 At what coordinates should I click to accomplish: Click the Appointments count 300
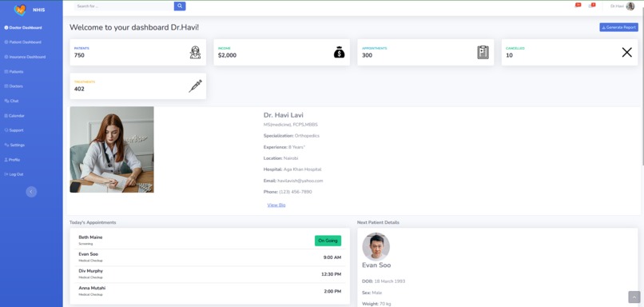coord(368,55)
